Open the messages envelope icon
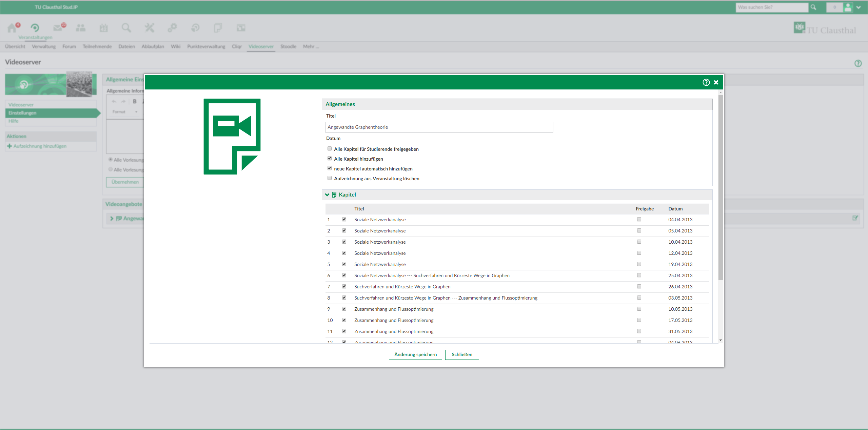The height and width of the screenshot is (430, 868). [58, 28]
